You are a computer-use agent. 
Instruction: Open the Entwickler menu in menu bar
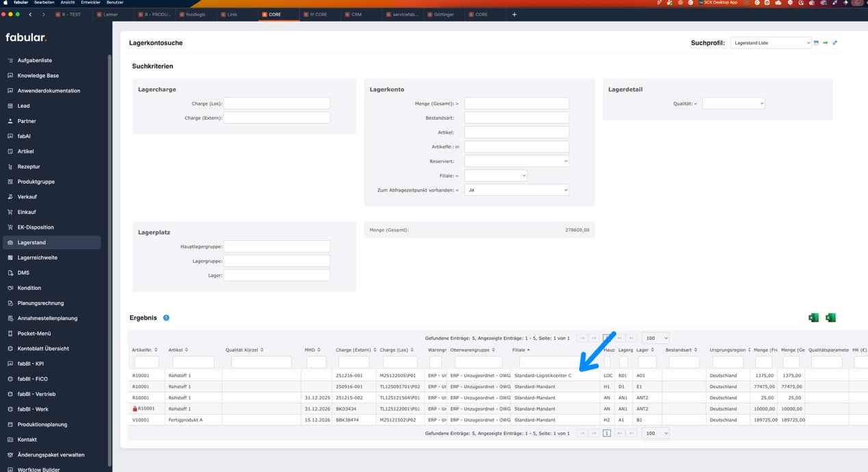(90, 3)
